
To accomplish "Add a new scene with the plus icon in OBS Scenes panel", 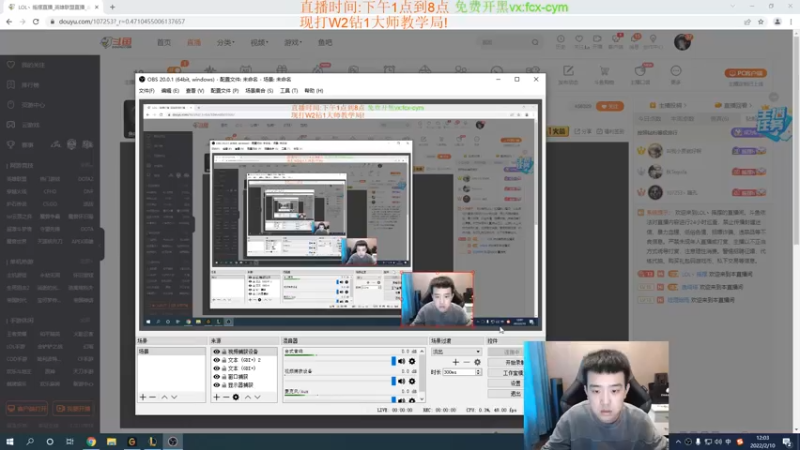I will click(x=143, y=397).
